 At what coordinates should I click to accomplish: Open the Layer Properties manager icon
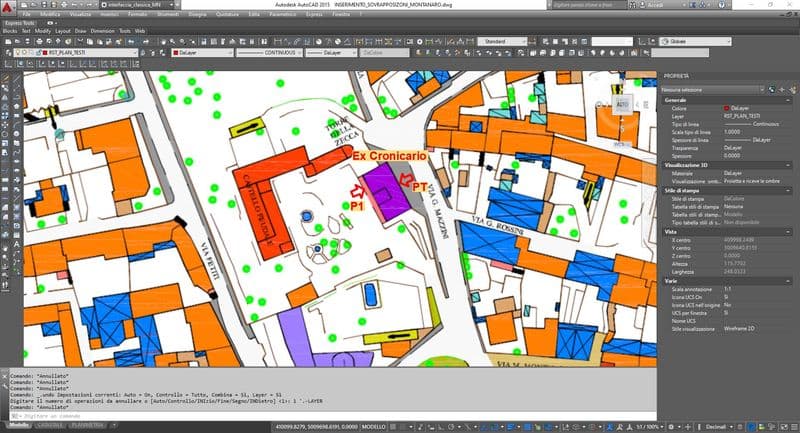coord(8,52)
